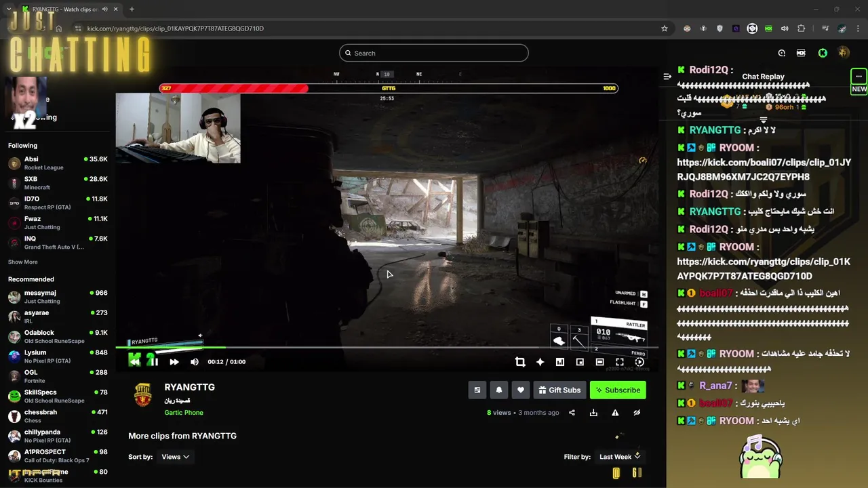Toggle mini player picture-in-picture mode
Image resolution: width=868 pixels, height=488 pixels.
[580, 362]
